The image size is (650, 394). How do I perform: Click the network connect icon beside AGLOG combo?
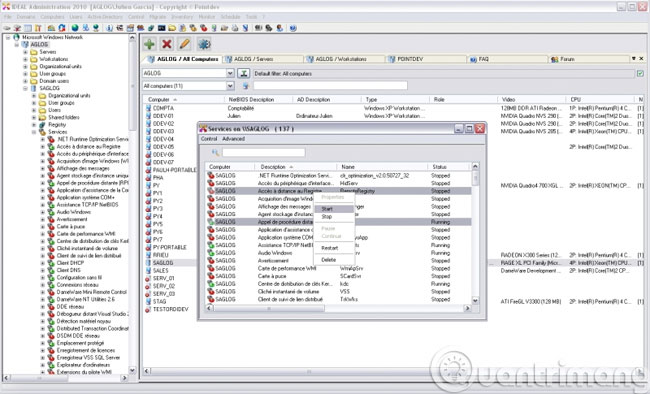point(243,73)
